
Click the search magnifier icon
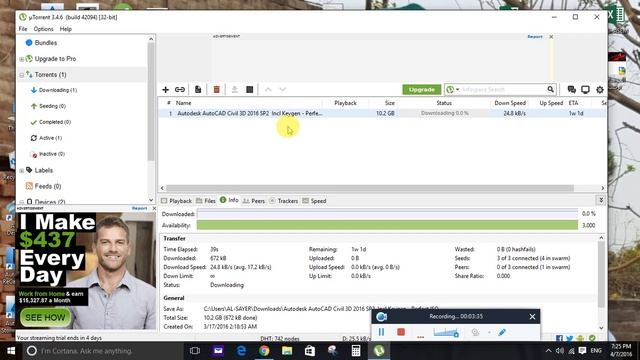click(551, 89)
